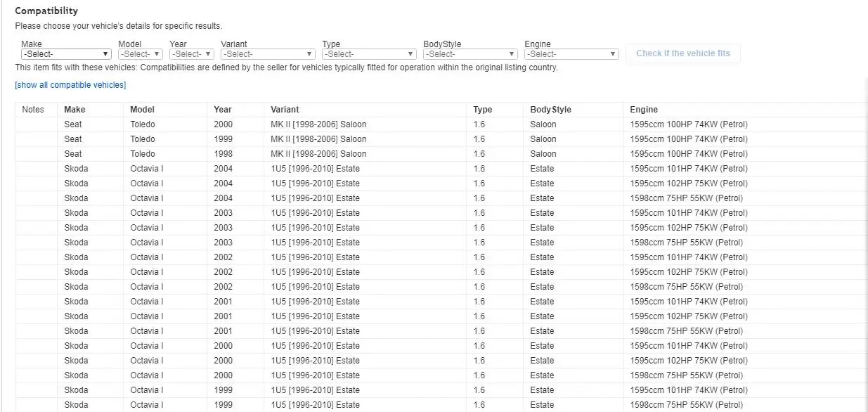Image resolution: width=868 pixels, height=412 pixels.
Task: Open the Engine dropdown
Action: [x=571, y=54]
